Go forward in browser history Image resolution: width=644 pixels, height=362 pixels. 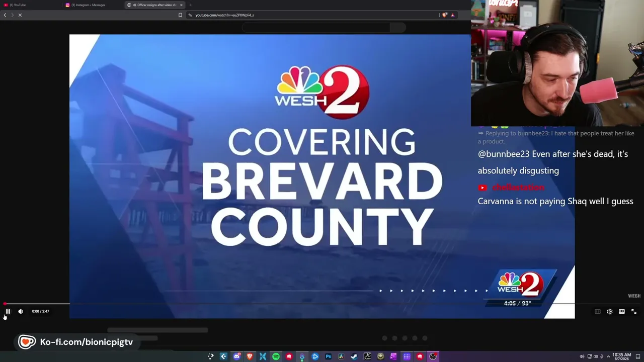coord(12,15)
